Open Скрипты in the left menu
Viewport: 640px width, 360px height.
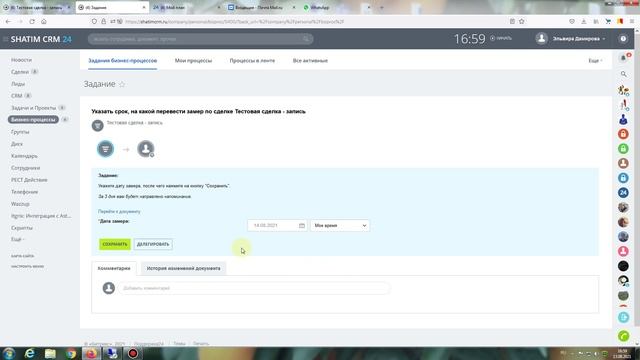click(x=22, y=228)
